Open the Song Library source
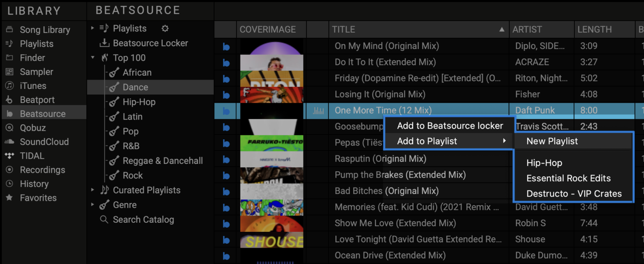Screen dimensions: 644x264 [x=45, y=29]
